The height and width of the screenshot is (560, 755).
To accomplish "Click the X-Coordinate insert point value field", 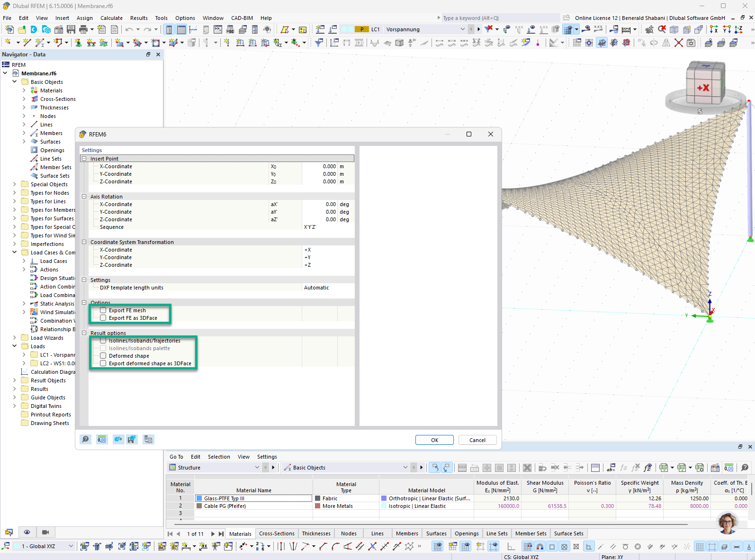I will 319,166.
